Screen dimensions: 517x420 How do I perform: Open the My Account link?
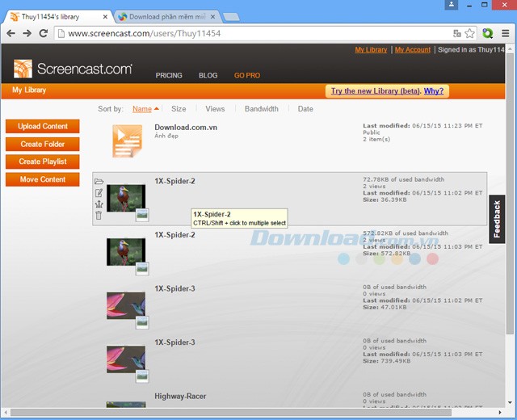413,50
